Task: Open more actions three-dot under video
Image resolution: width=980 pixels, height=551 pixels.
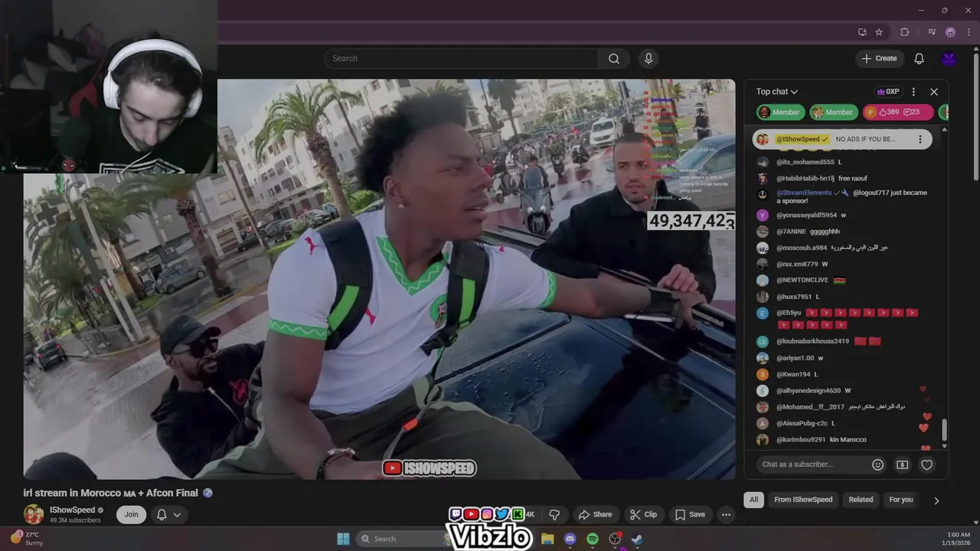Action: [726, 514]
